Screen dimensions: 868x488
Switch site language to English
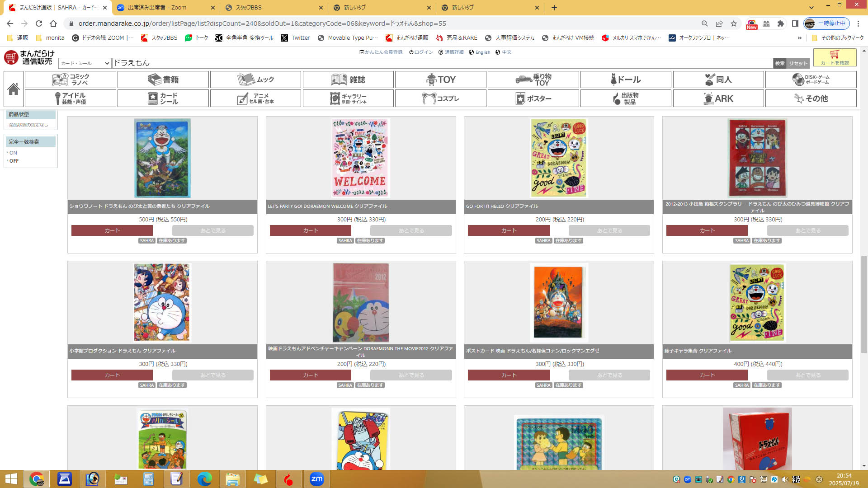click(480, 52)
